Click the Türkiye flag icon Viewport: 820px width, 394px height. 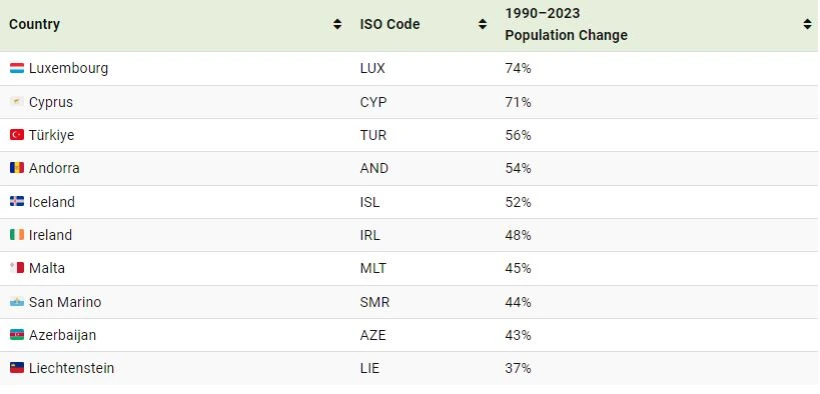tap(17, 135)
